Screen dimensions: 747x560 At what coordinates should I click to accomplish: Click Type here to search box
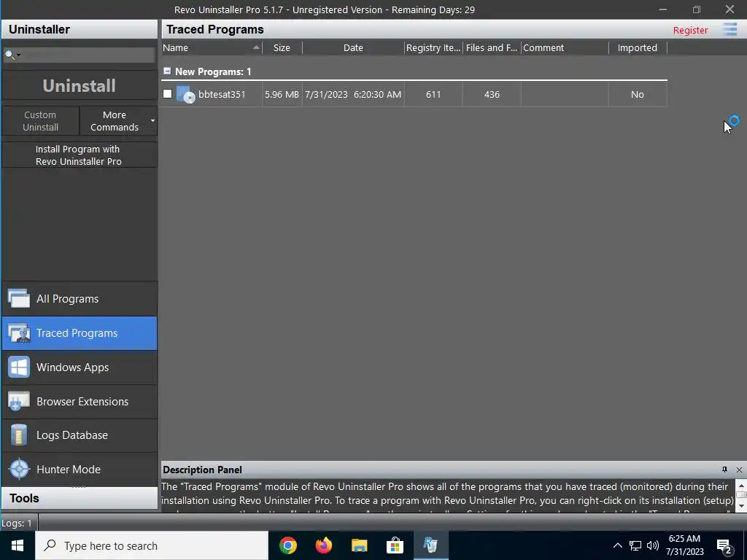(152, 545)
